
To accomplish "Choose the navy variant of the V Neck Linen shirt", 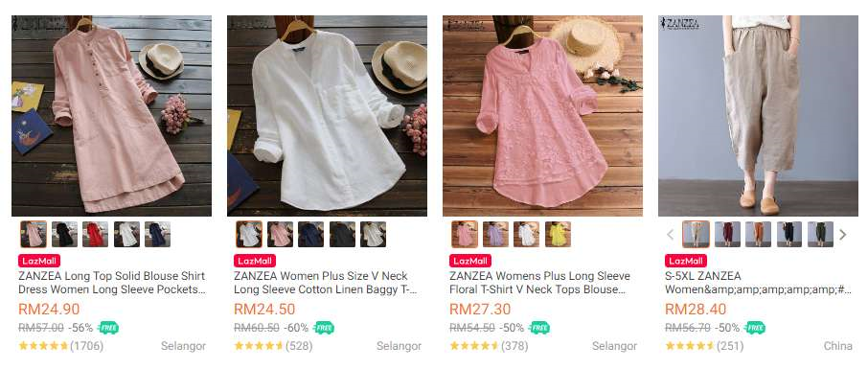I will click(311, 235).
